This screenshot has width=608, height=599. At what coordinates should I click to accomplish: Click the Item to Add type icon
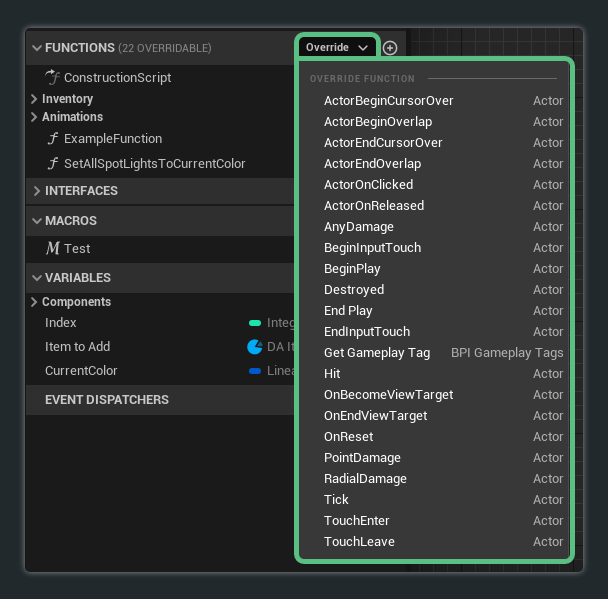coord(255,347)
